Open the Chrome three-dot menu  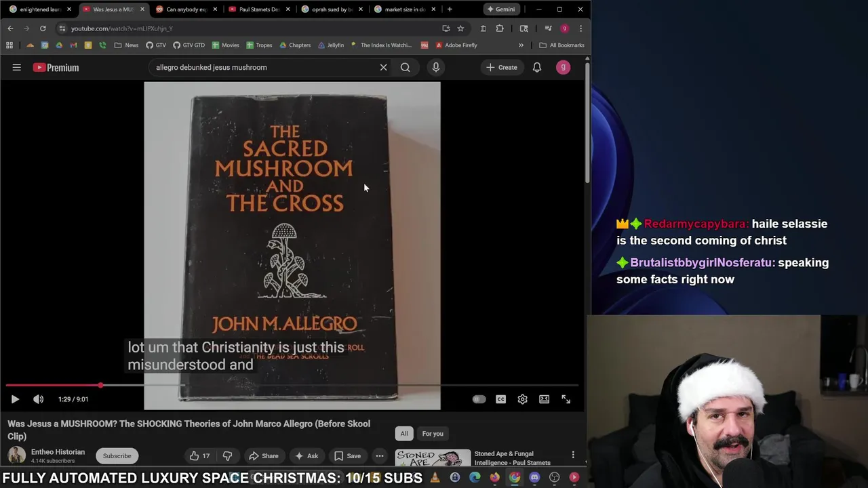tap(580, 28)
